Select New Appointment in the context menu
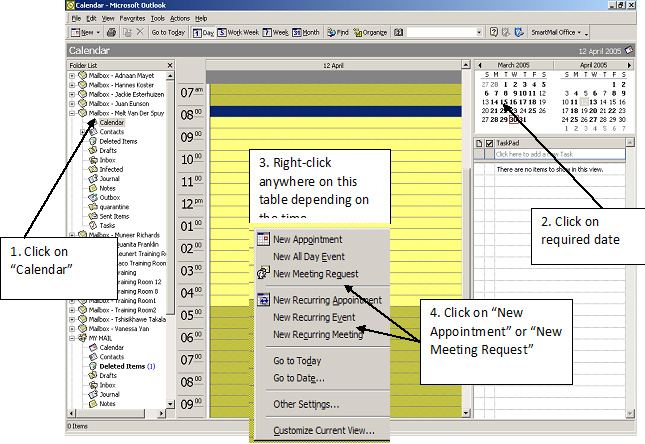Image resolution: width=645 pixels, height=444 pixels. [307, 240]
